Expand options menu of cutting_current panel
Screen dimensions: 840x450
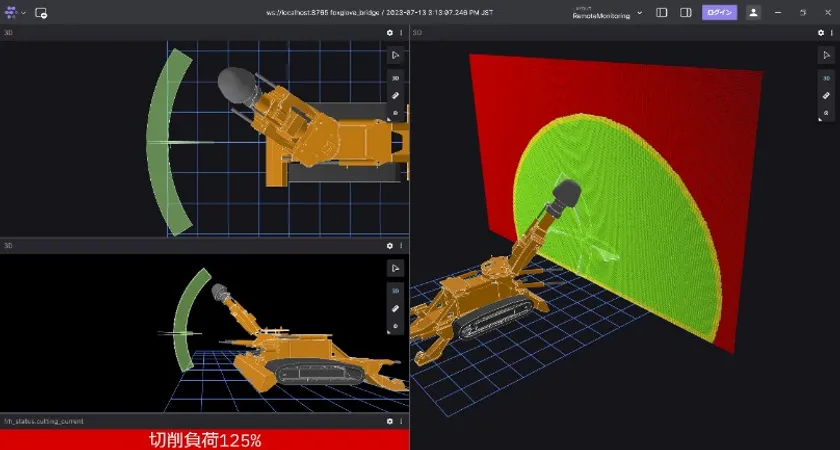pos(401,422)
